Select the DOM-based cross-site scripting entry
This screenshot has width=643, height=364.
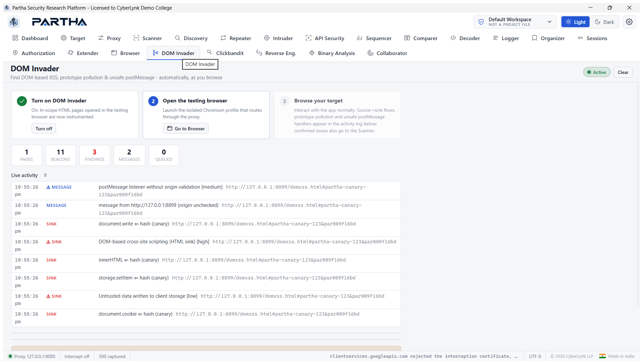tap(206, 245)
